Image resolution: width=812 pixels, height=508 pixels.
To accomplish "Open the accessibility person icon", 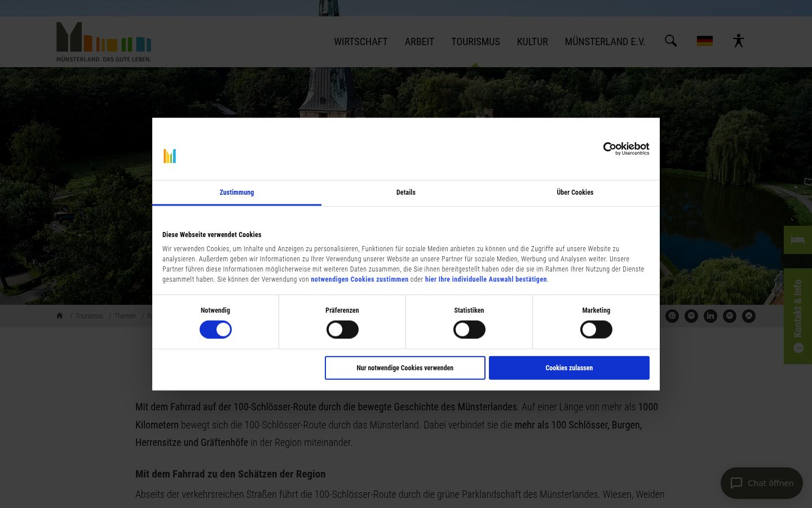I will pyautogui.click(x=738, y=41).
